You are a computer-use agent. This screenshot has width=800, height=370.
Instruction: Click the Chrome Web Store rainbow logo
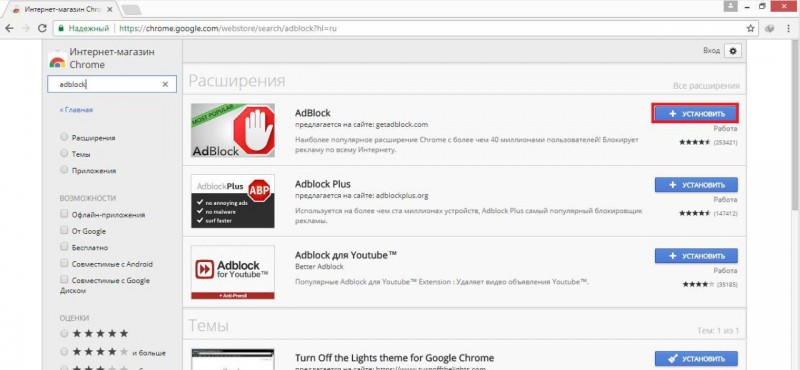[57, 63]
